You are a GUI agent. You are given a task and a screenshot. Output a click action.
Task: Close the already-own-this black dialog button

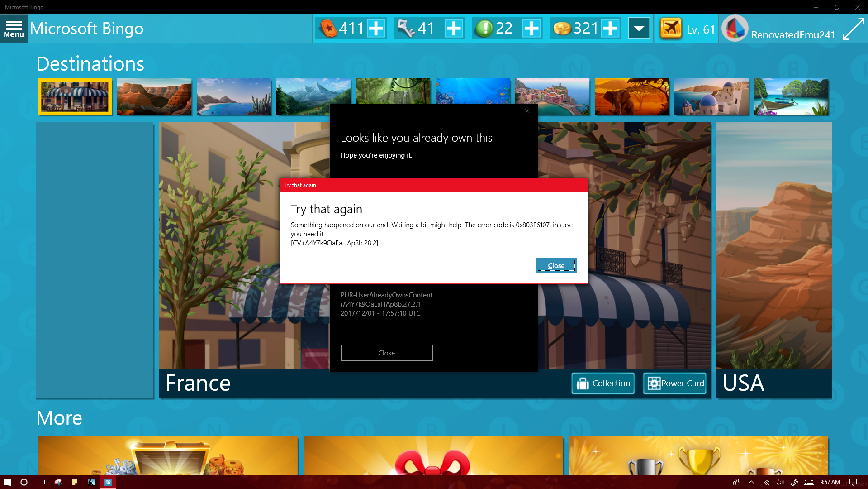pos(386,353)
